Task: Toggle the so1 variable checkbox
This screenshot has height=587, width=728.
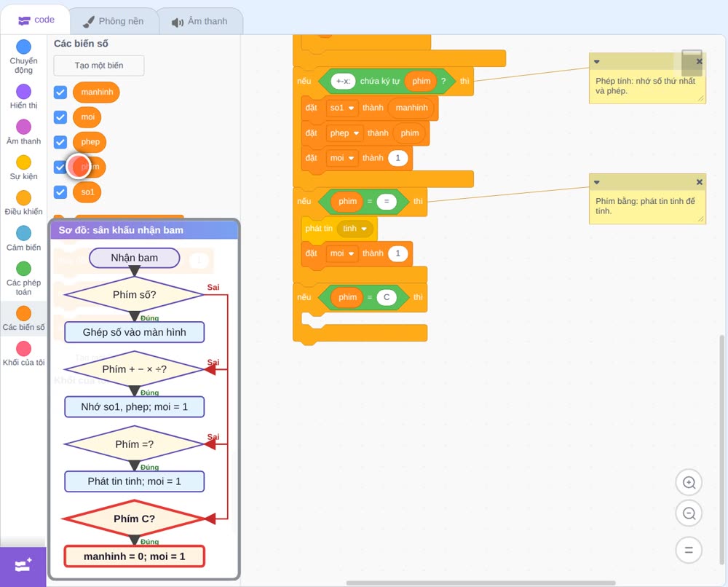Action: tap(60, 192)
